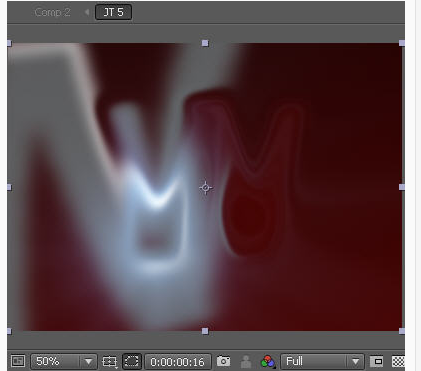Click the top-center layer transform handle
The height and width of the screenshot is (371, 421).
205,43
